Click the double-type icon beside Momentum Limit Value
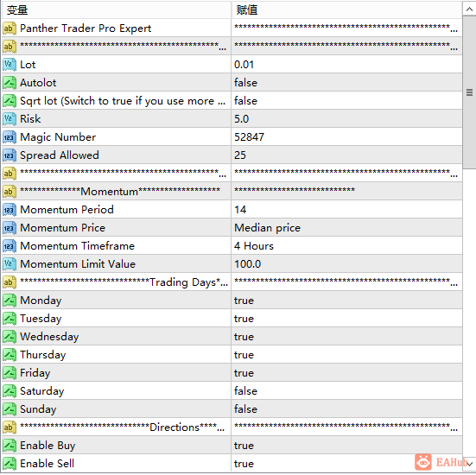The image size is (476, 475). pyautogui.click(x=10, y=264)
